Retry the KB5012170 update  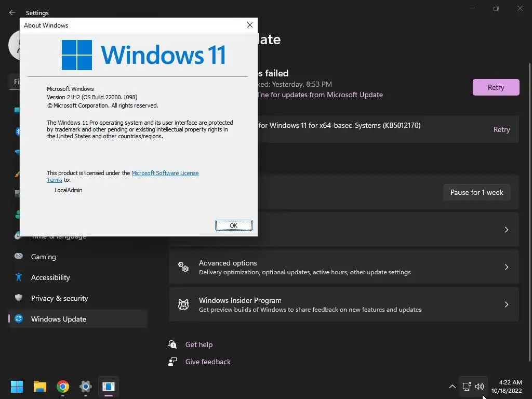(x=501, y=129)
